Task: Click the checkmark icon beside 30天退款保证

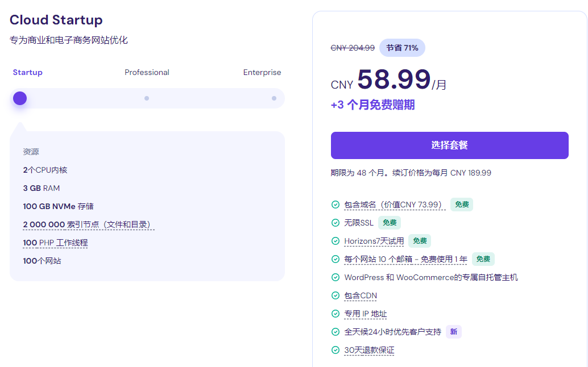Action: coord(335,350)
